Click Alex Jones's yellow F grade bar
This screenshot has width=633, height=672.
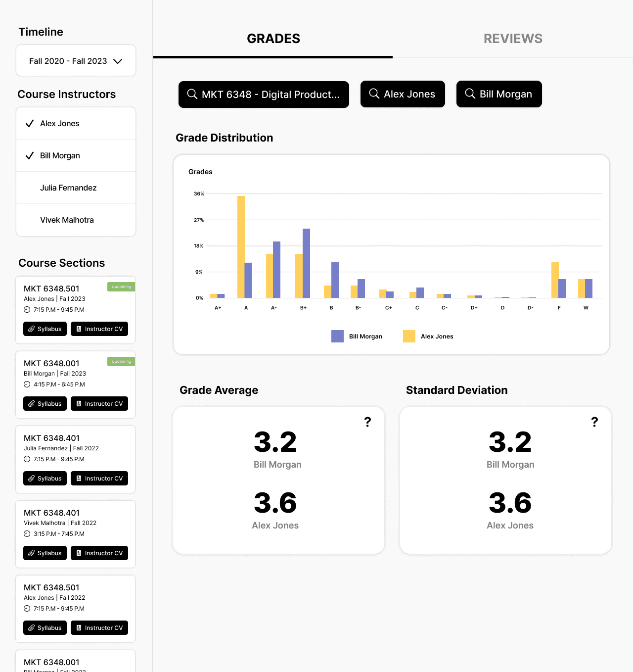555,280
